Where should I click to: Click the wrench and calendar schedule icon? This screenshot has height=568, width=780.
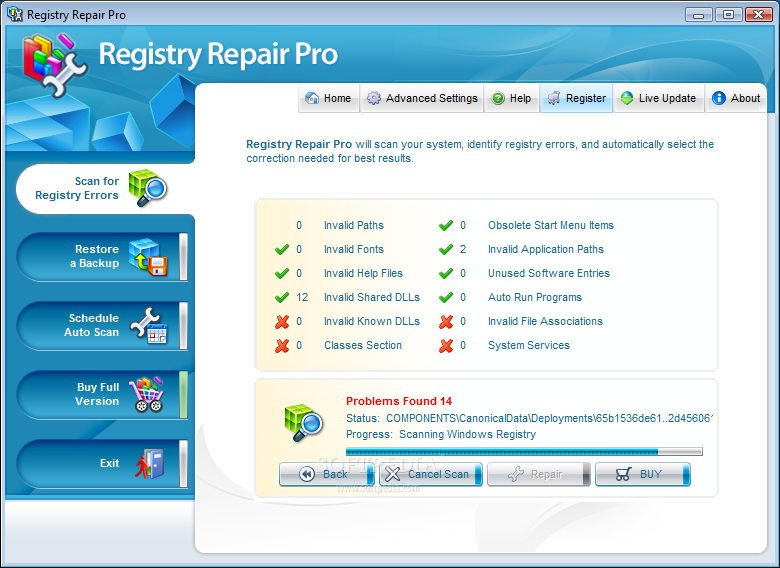click(x=148, y=325)
